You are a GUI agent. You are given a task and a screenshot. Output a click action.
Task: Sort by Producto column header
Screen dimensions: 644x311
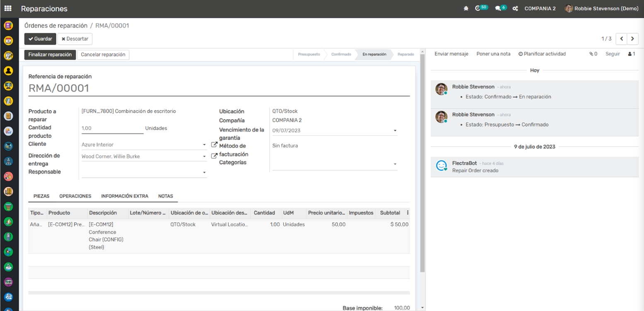[67, 213]
